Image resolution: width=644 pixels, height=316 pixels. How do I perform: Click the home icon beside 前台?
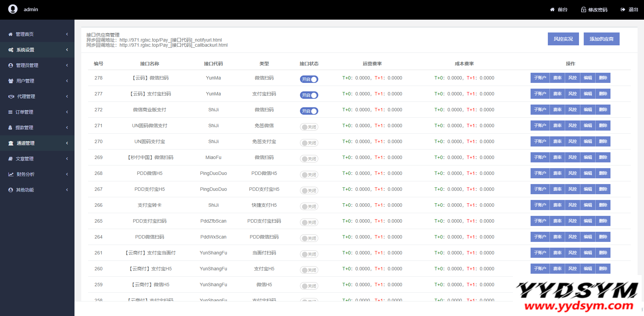[x=552, y=9]
